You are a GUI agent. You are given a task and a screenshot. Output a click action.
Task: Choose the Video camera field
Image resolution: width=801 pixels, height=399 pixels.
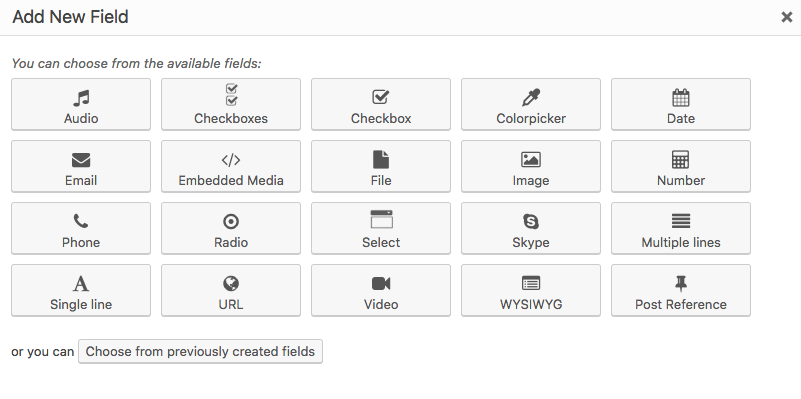[x=381, y=290]
